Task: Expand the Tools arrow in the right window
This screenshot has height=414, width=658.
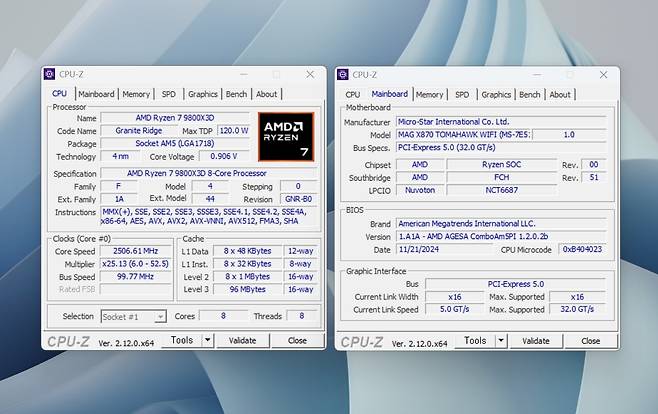Action: click(500, 341)
